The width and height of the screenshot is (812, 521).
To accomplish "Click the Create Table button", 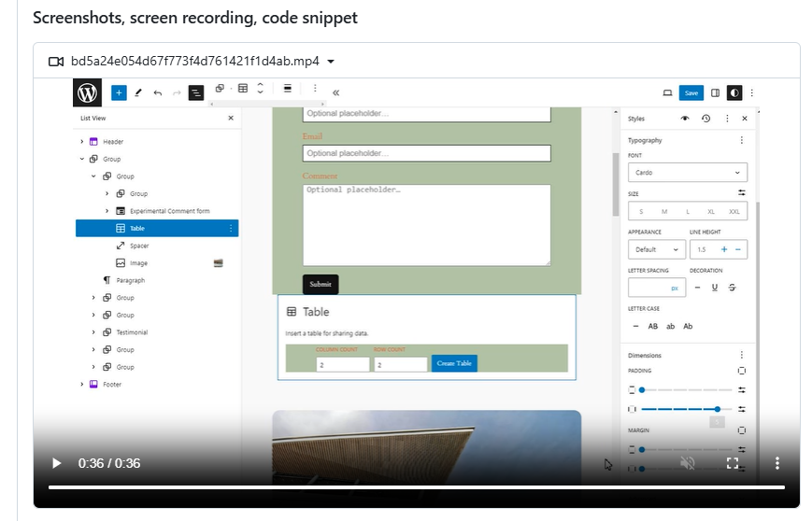I will (454, 363).
